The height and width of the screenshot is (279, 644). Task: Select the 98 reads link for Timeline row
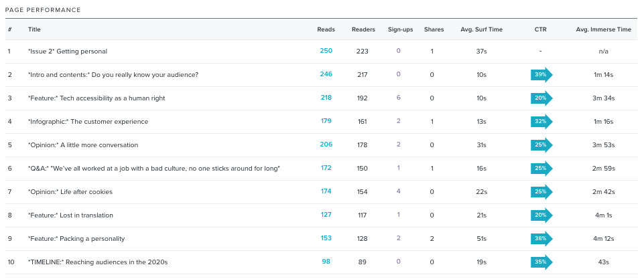point(326,262)
